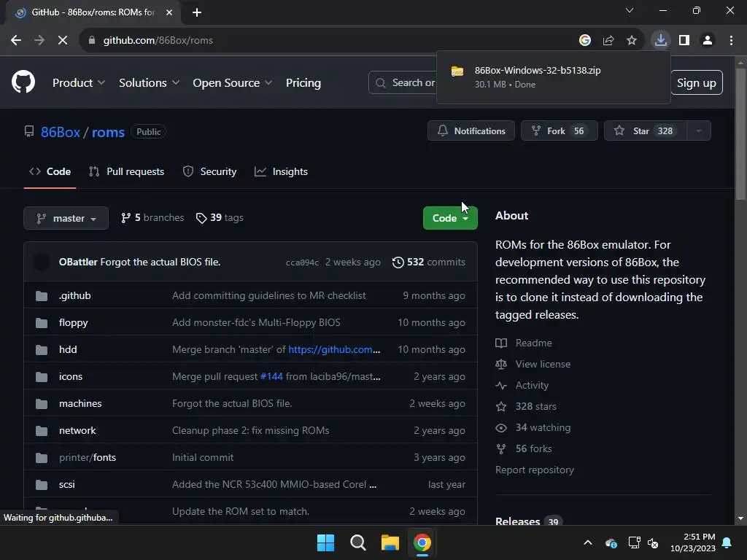Close the GitHub 86Box/roms tab

click(169, 12)
